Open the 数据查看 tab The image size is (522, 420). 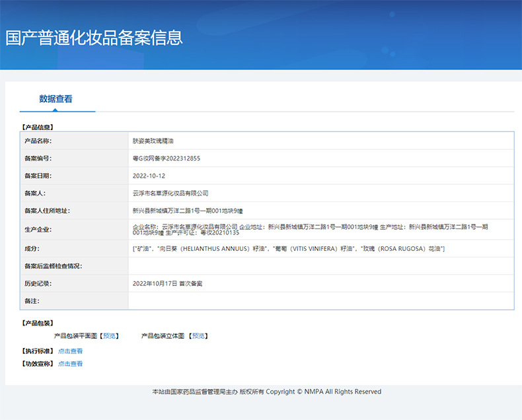click(56, 99)
